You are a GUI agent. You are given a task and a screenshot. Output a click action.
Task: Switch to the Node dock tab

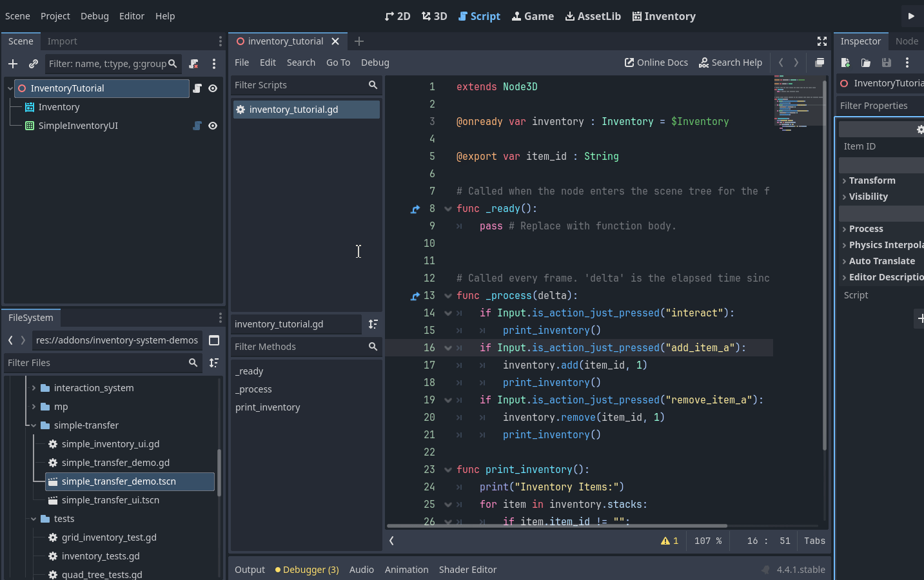coord(907,41)
